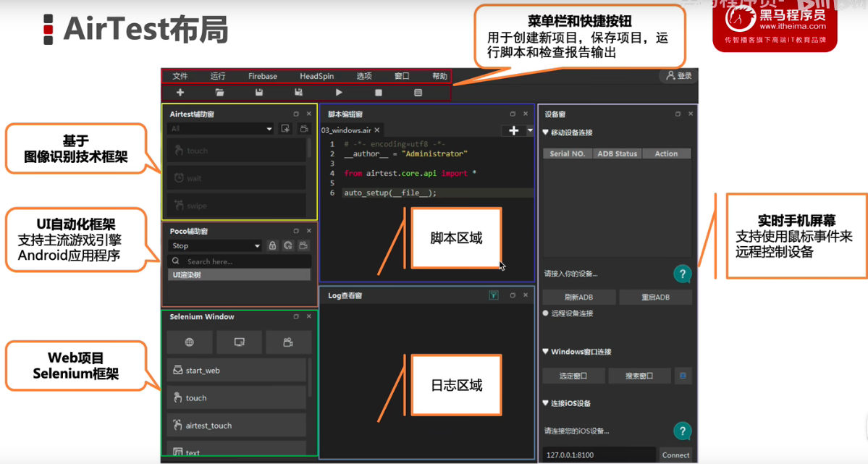Click the 重启ADB button
Image resolution: width=868 pixels, height=464 pixels.
pyautogui.click(x=655, y=297)
